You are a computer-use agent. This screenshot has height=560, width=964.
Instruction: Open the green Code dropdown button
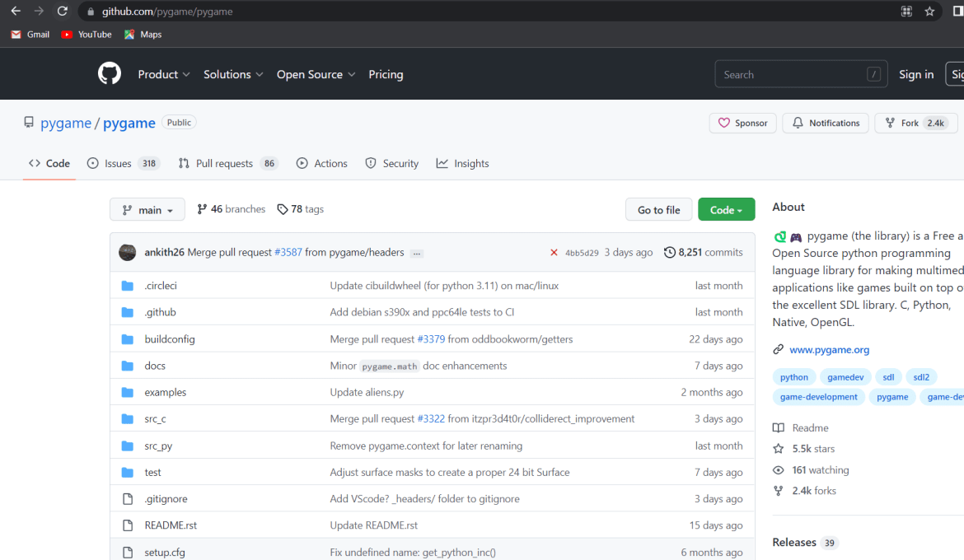(x=726, y=210)
